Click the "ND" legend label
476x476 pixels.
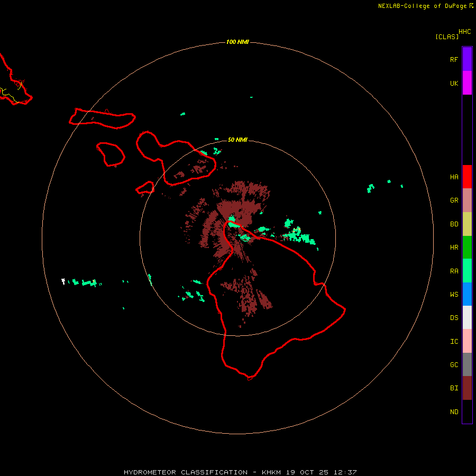click(454, 412)
